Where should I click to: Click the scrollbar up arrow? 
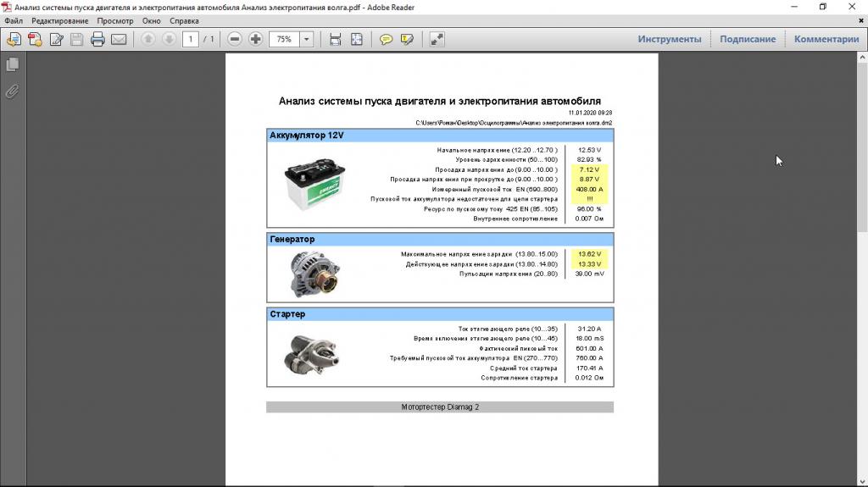[862, 57]
